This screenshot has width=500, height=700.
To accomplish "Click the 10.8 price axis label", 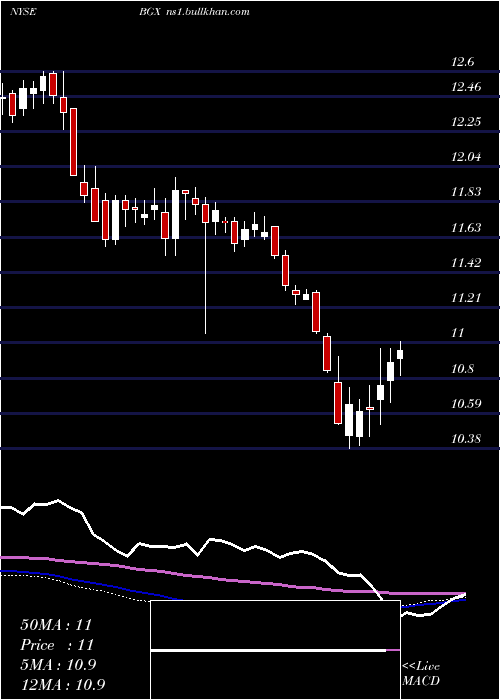I will (462, 369).
